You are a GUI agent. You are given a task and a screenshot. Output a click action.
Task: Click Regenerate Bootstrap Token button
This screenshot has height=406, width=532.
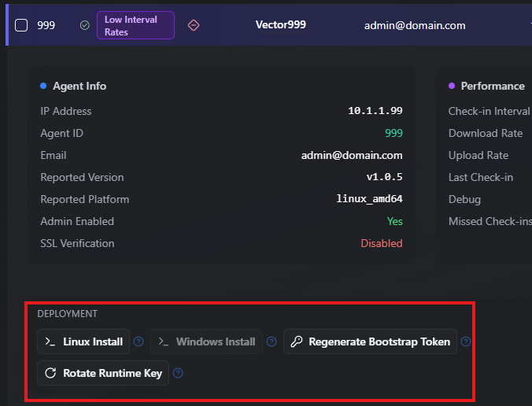pos(370,341)
